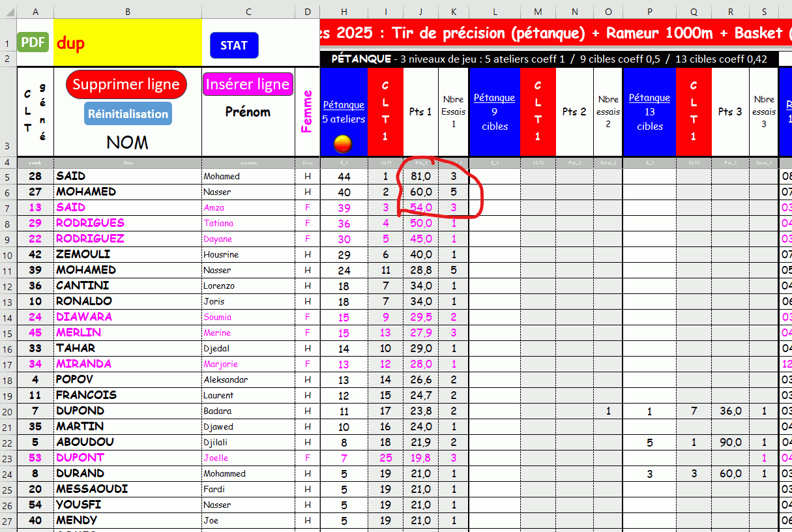Click the Pts 3 header cell
This screenshot has width=792, height=532.
(730, 111)
